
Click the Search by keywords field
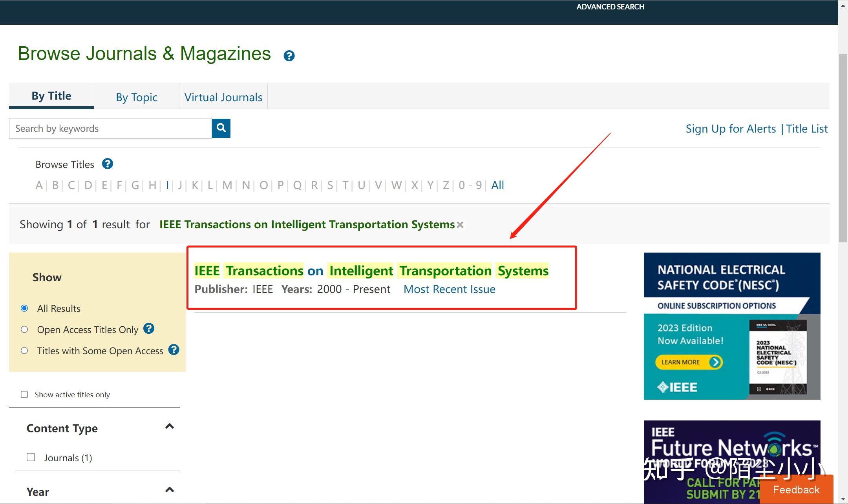110,129
